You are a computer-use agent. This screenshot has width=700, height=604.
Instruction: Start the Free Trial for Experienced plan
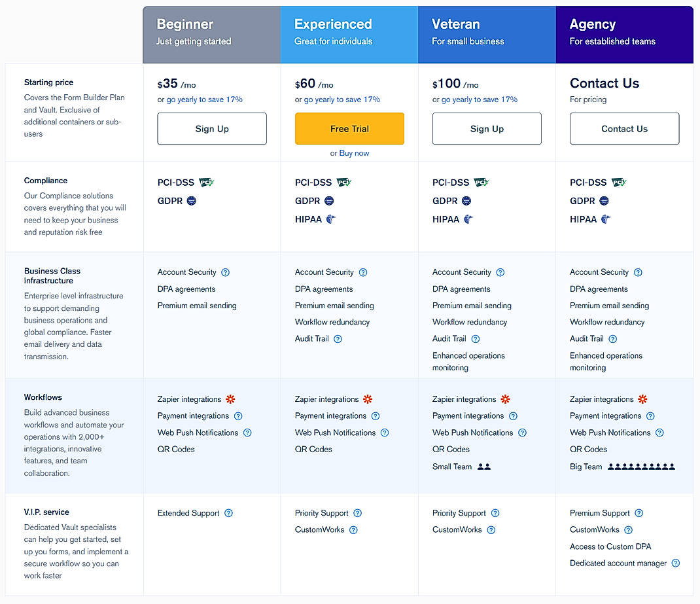(349, 129)
